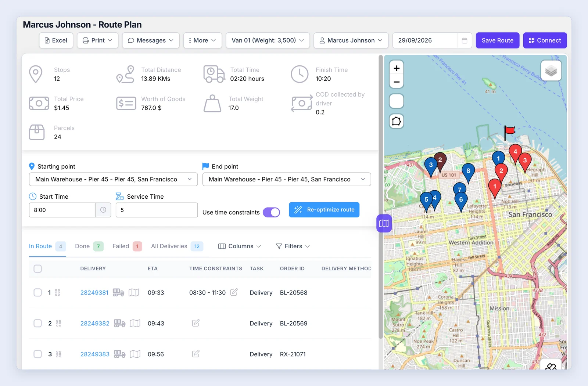Show delivery 28249381 on map

pos(134,292)
